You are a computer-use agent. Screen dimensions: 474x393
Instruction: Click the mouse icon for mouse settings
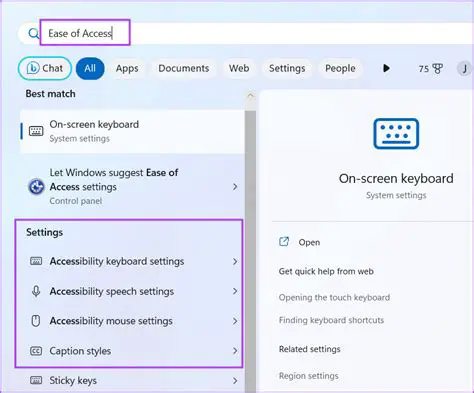[36, 321]
